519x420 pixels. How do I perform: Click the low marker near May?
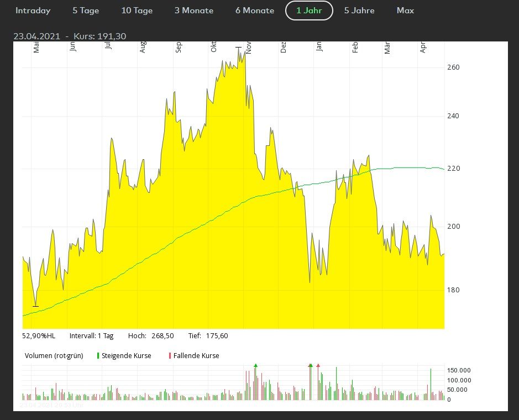click(x=35, y=306)
